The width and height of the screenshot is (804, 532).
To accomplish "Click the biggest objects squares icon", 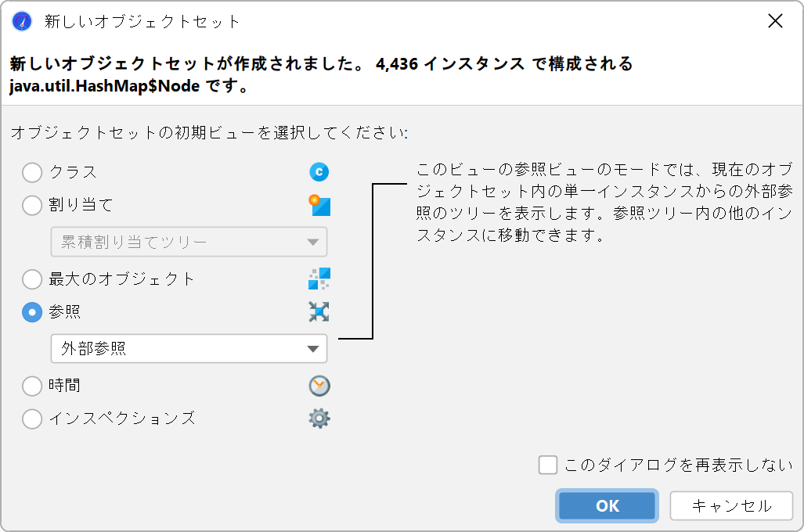I will pos(319,279).
